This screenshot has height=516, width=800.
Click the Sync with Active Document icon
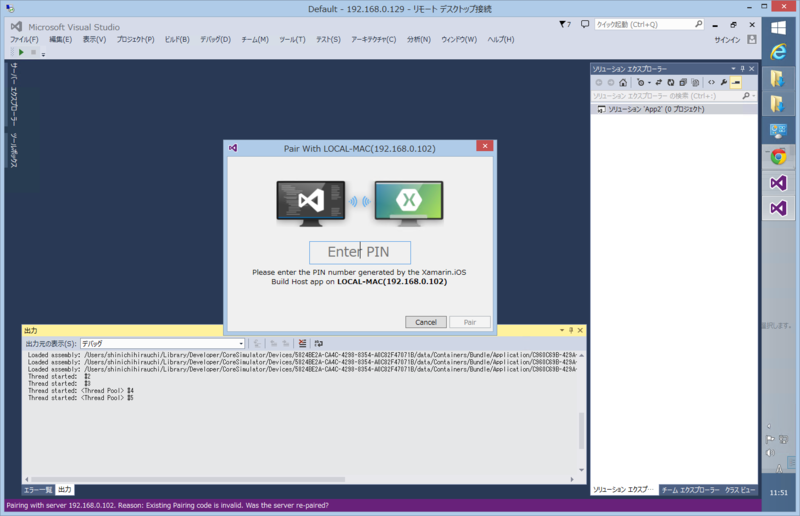point(659,82)
